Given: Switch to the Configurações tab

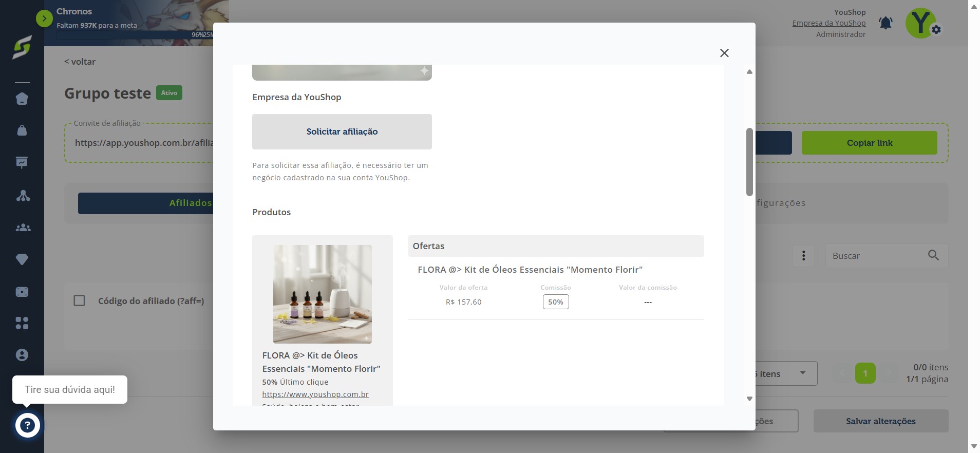Looking at the screenshot, I should 781,203.
